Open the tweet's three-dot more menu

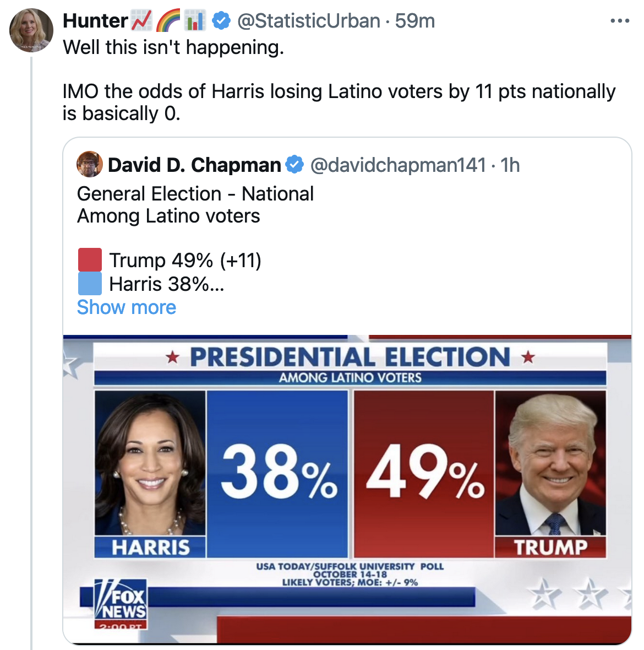point(620,21)
